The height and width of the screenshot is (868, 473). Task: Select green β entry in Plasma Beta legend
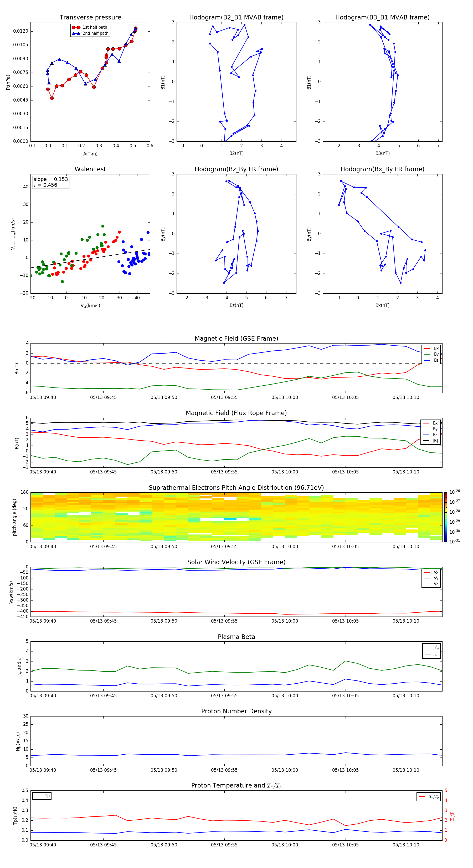coord(431,654)
